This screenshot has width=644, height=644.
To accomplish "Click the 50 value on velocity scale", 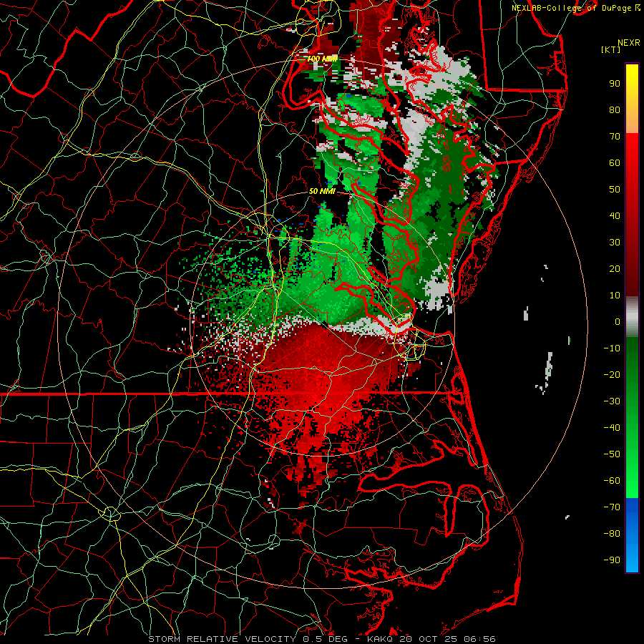I will point(615,190).
